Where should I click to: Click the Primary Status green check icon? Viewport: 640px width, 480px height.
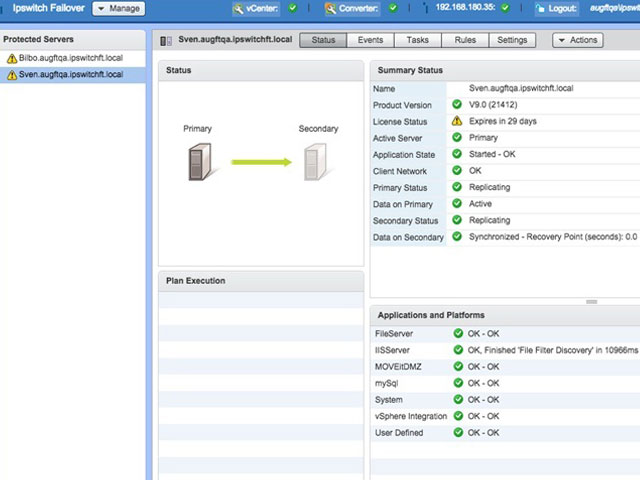[457, 187]
